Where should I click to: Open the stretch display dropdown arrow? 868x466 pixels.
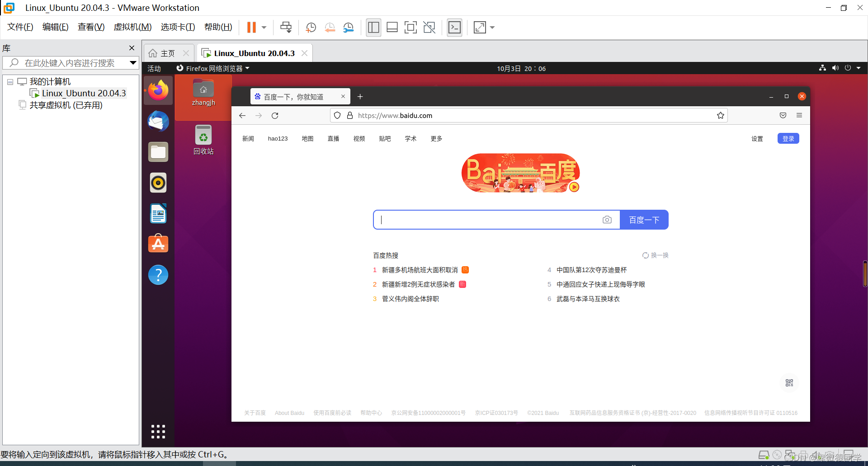point(492,28)
